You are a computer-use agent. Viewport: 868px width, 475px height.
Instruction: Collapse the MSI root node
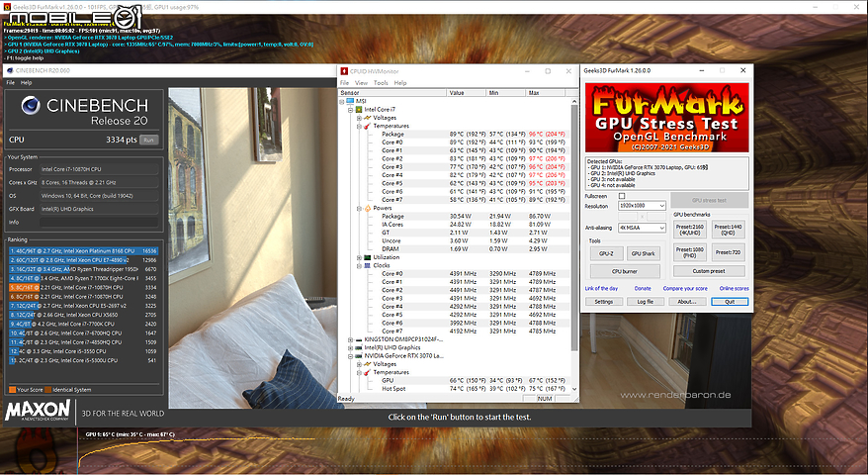[341, 101]
